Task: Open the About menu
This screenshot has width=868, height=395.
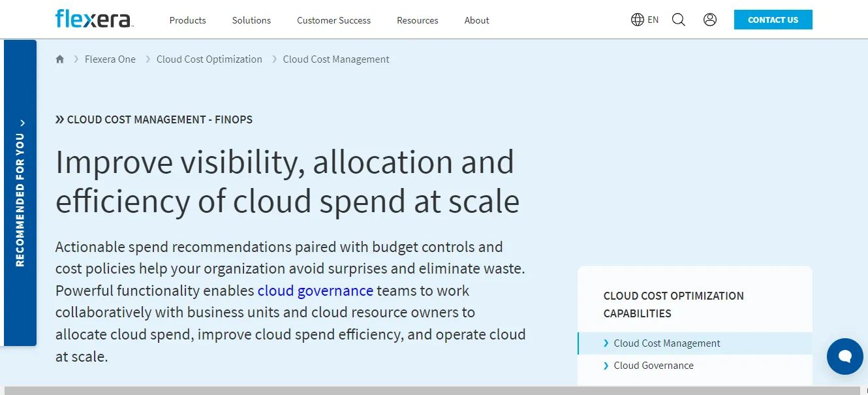Action: [476, 20]
